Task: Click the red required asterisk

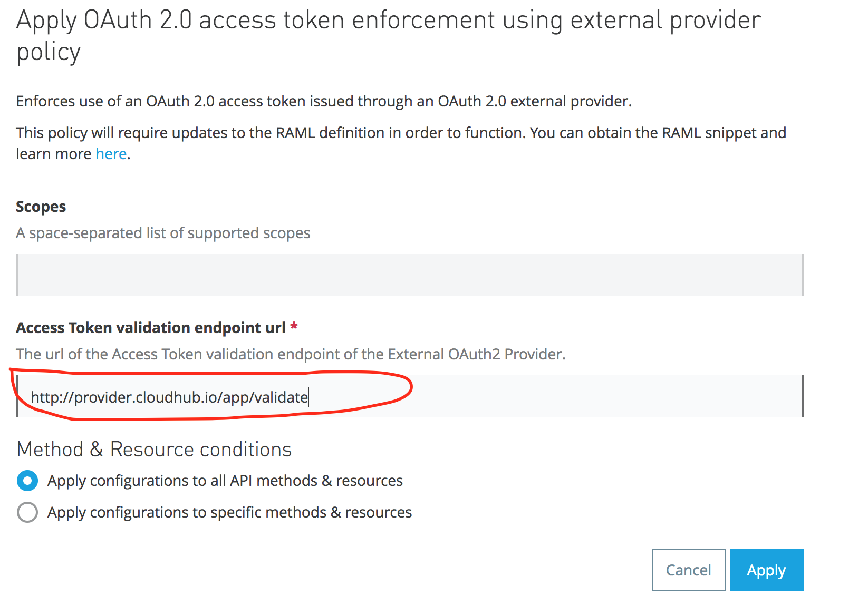Action: pos(294,327)
